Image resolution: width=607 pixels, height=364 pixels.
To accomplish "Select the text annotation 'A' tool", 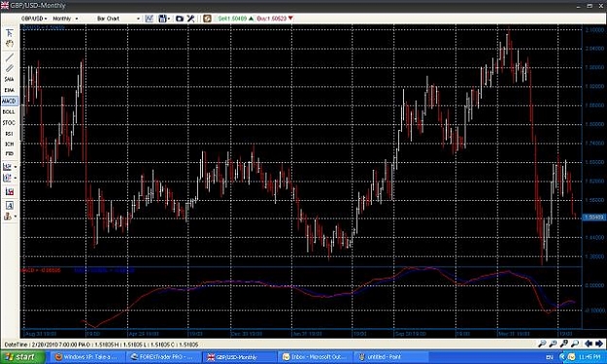I will pos(10,205).
